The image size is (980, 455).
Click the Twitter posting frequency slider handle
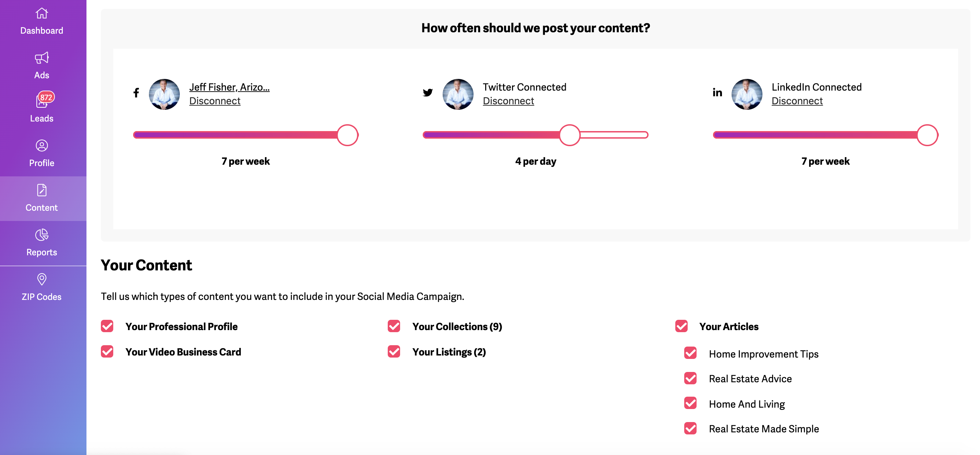point(570,135)
